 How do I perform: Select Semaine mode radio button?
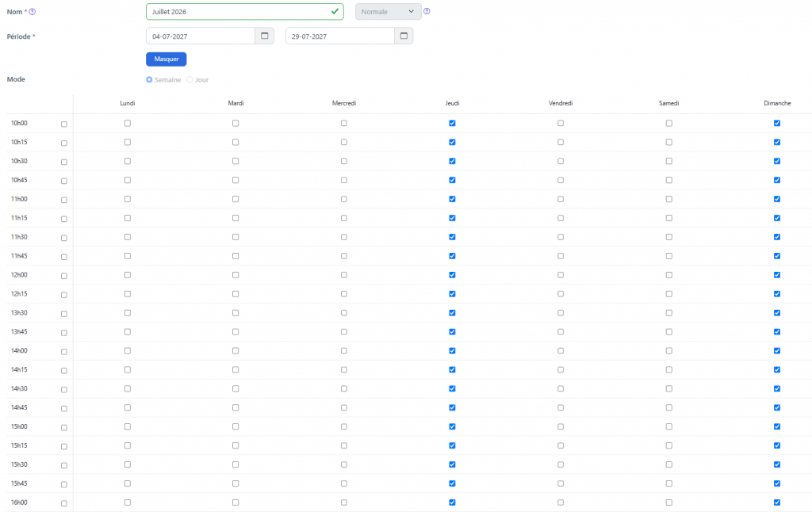pos(149,80)
